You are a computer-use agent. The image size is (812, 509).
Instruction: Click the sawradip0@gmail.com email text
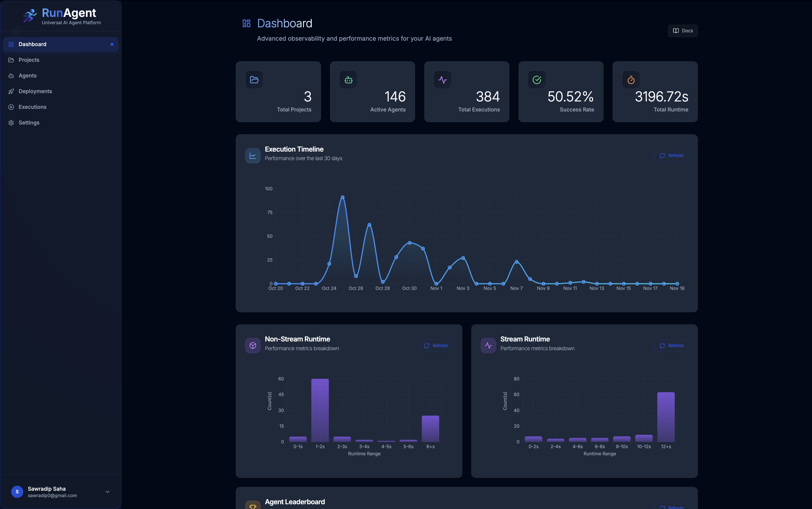(x=52, y=495)
